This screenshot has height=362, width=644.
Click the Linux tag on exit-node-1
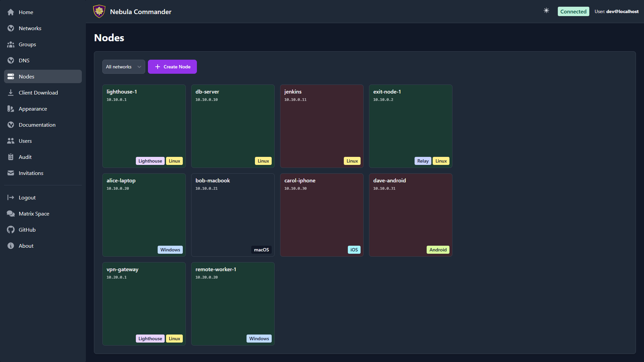point(441,161)
